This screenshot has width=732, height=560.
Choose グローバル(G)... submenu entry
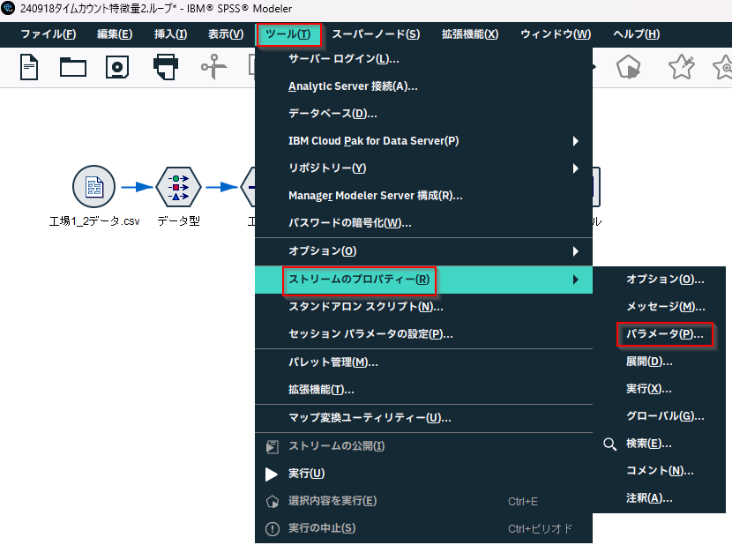click(x=659, y=416)
